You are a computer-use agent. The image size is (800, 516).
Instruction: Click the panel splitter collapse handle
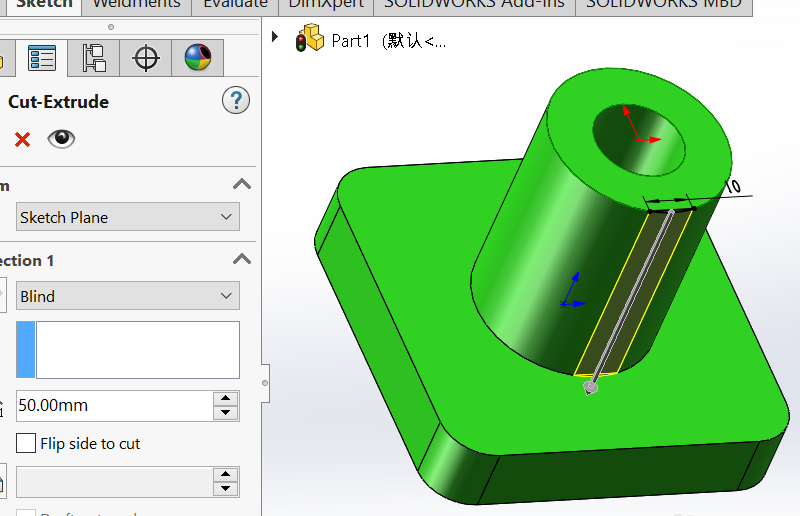[265, 383]
